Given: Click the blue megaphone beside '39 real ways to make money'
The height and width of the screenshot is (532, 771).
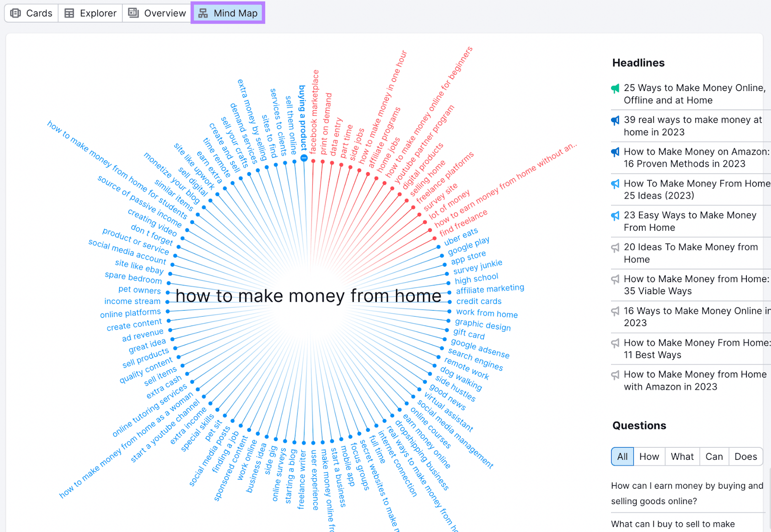Looking at the screenshot, I should click(614, 120).
